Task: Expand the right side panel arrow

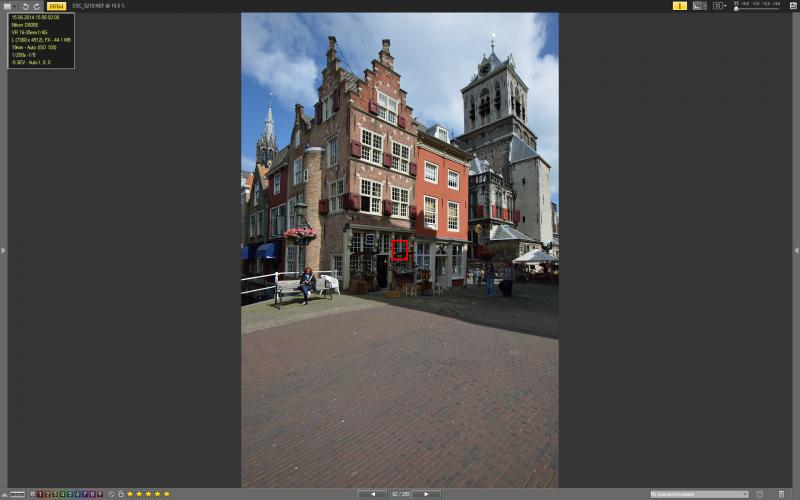Action: (796, 251)
